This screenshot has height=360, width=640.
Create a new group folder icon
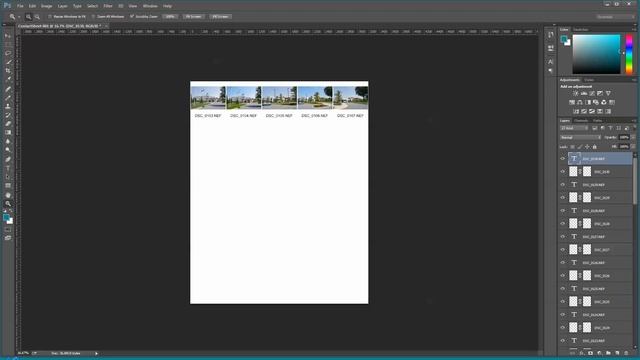coord(608,353)
